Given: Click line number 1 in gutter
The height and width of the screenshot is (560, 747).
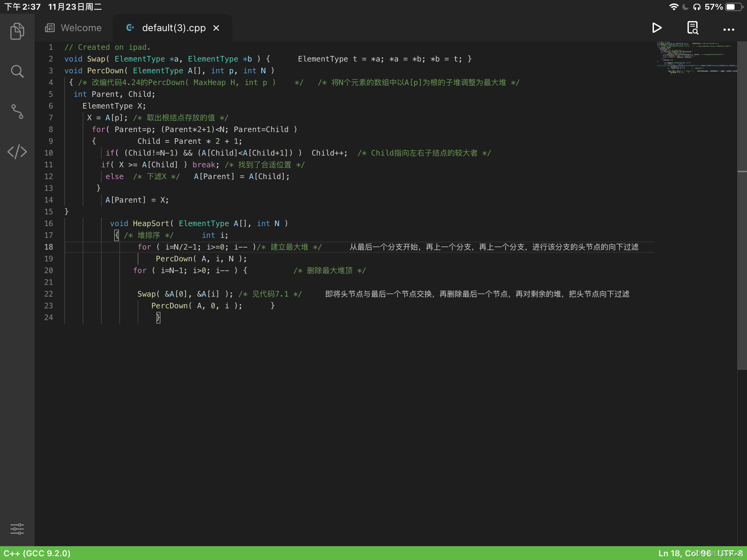Looking at the screenshot, I should pyautogui.click(x=51, y=47).
